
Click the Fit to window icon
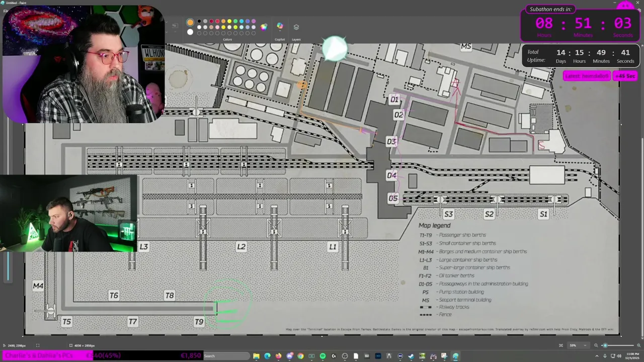pyautogui.click(x=561, y=345)
